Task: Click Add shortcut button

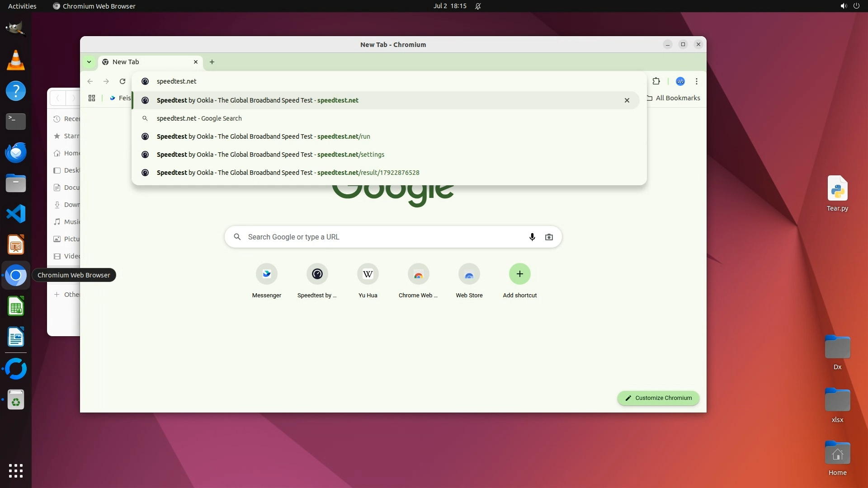Action: (x=519, y=274)
